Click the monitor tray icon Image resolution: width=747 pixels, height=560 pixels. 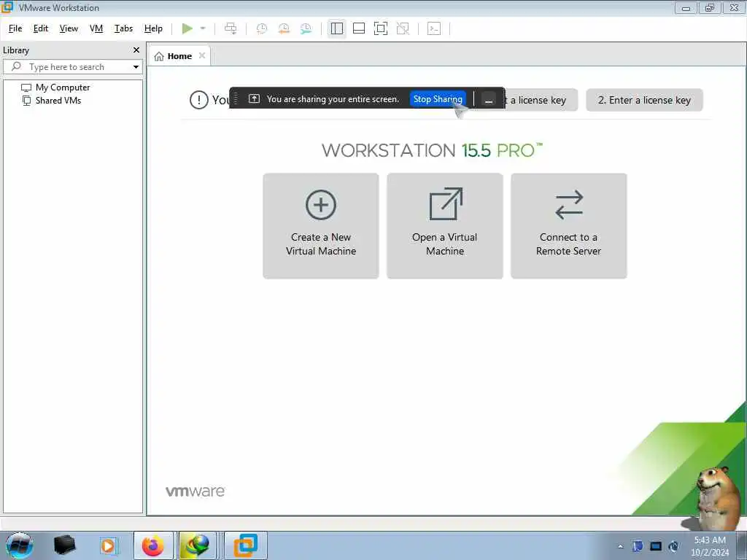[x=656, y=546]
